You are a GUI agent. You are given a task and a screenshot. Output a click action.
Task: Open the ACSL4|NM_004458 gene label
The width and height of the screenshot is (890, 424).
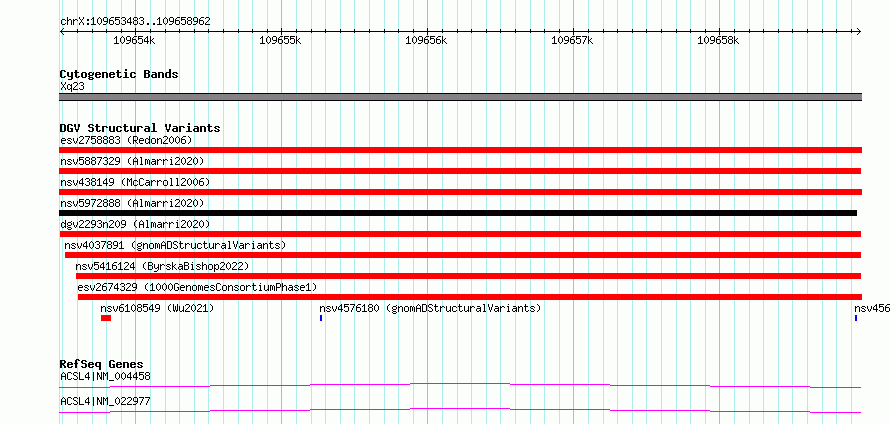[x=105, y=376]
